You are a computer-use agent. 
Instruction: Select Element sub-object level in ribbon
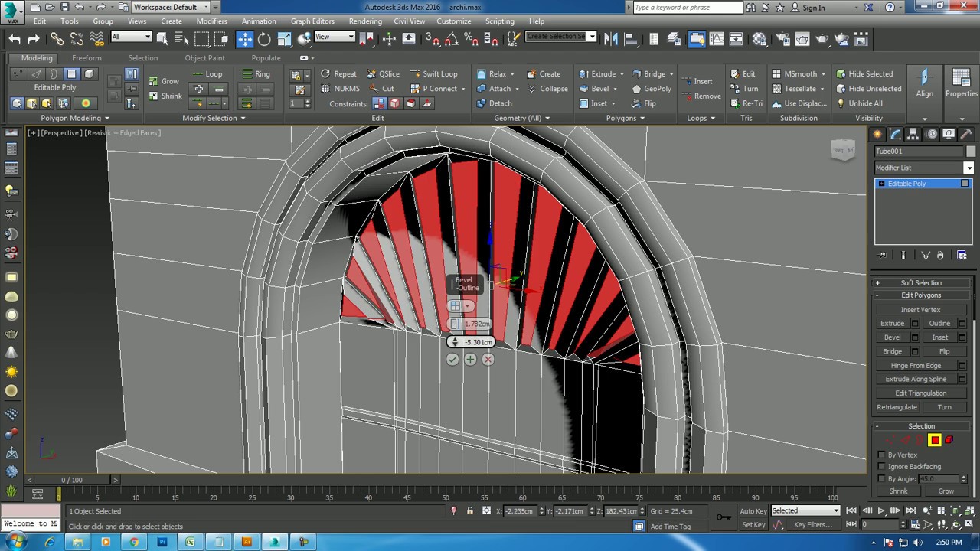pos(90,74)
